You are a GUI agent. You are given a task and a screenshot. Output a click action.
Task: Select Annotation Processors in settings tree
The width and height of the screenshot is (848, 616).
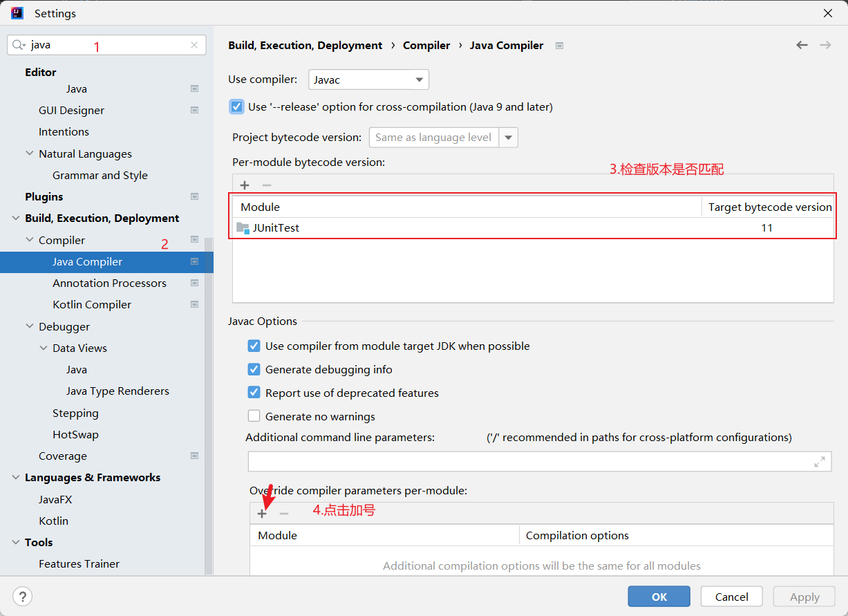[109, 283]
